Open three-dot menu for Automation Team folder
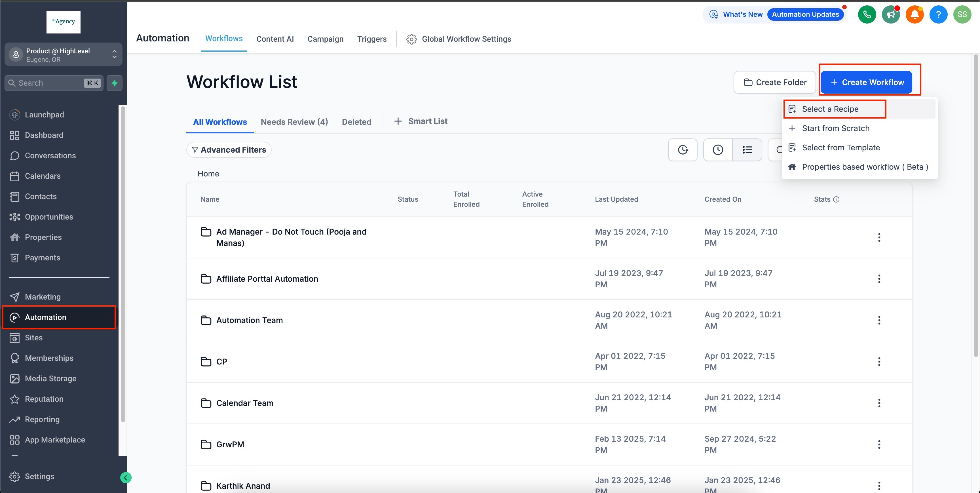The image size is (980, 493). point(879,320)
